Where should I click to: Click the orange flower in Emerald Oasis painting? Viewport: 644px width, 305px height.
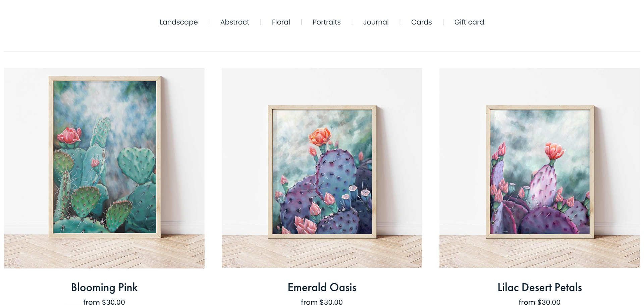(x=320, y=136)
